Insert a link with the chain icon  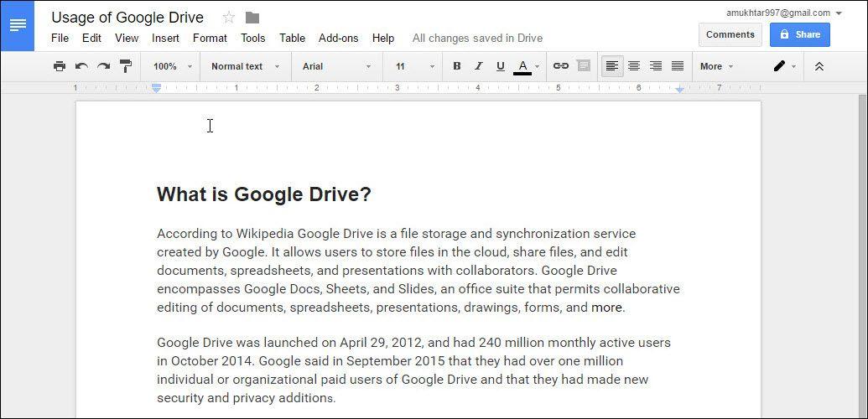(561, 66)
